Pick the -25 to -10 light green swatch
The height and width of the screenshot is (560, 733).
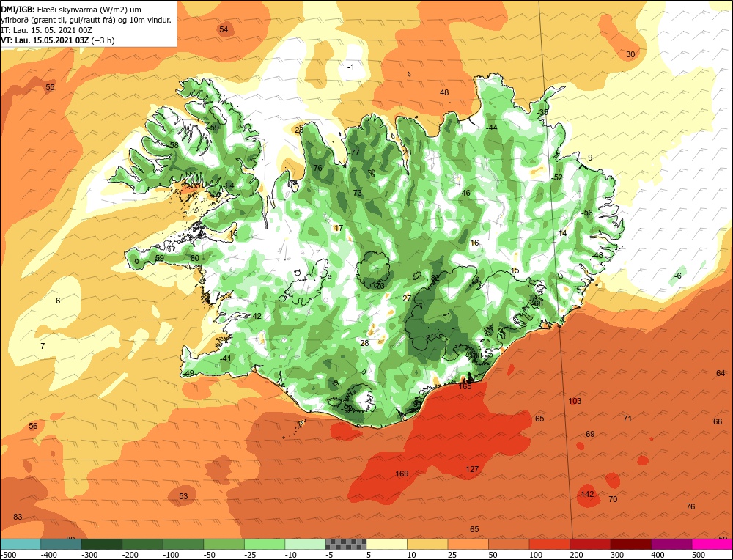265,544
